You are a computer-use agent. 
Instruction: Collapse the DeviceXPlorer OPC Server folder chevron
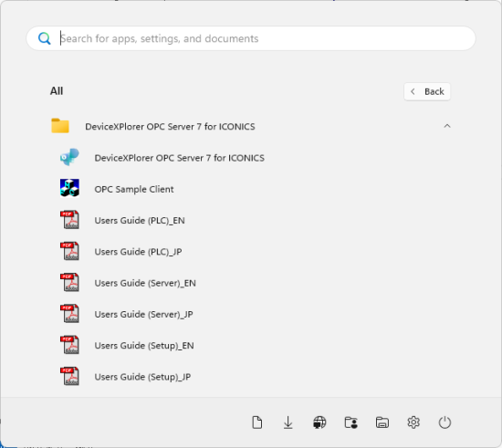[x=447, y=126]
